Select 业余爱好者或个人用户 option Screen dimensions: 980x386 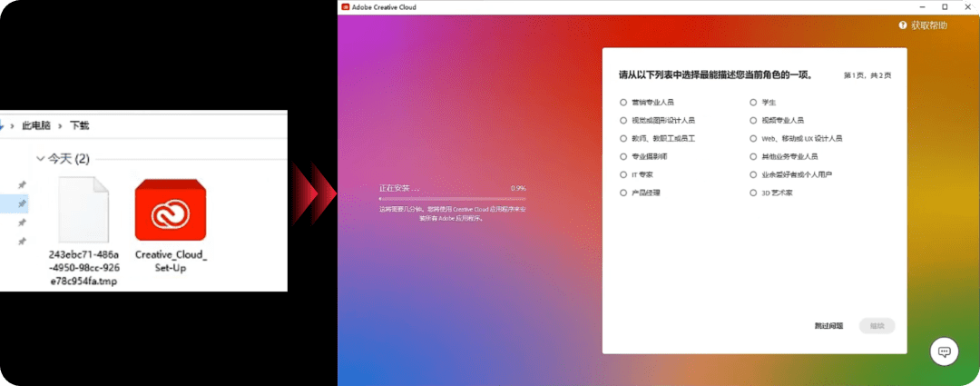[x=753, y=174]
